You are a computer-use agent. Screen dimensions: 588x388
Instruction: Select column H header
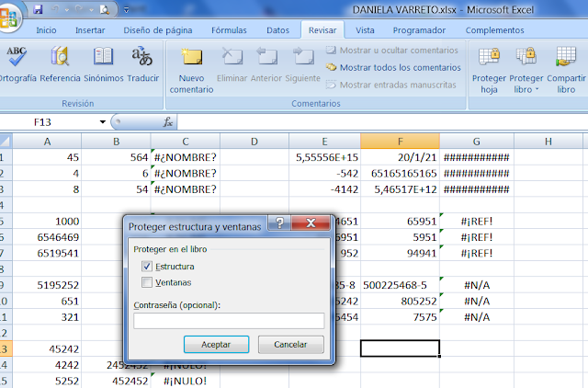(x=548, y=142)
